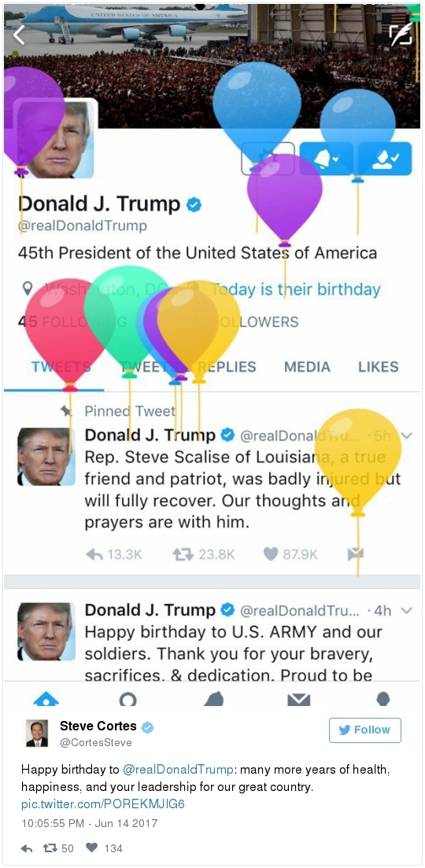
Task: Expand options chevron on pinned tweet
Action: click(x=406, y=436)
